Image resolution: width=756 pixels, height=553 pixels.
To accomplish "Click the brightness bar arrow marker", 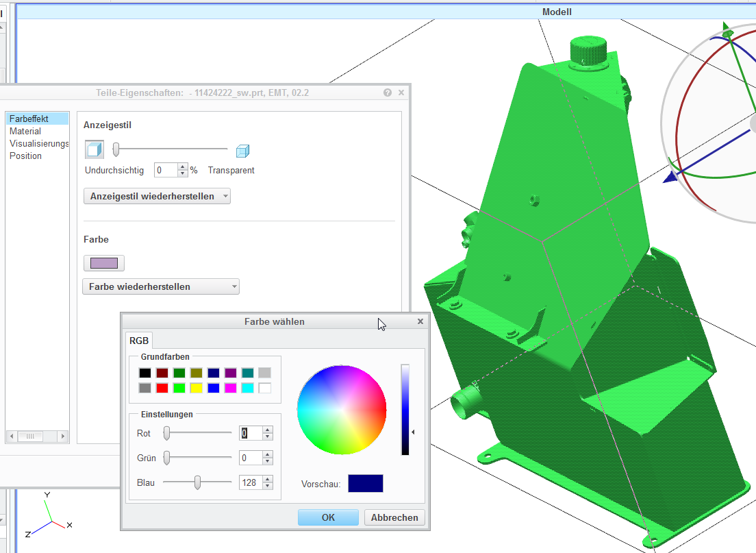I will (413, 432).
